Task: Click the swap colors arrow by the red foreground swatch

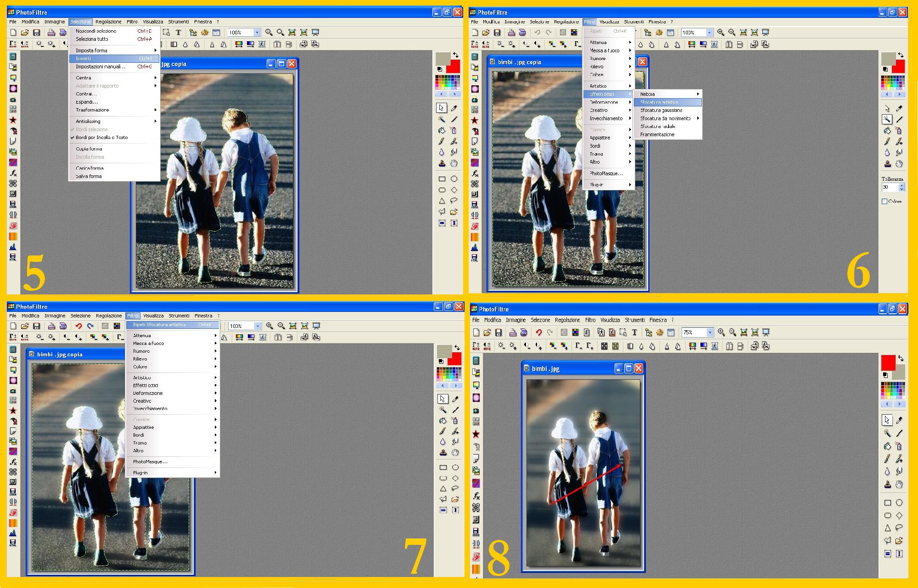Action: pyautogui.click(x=901, y=358)
